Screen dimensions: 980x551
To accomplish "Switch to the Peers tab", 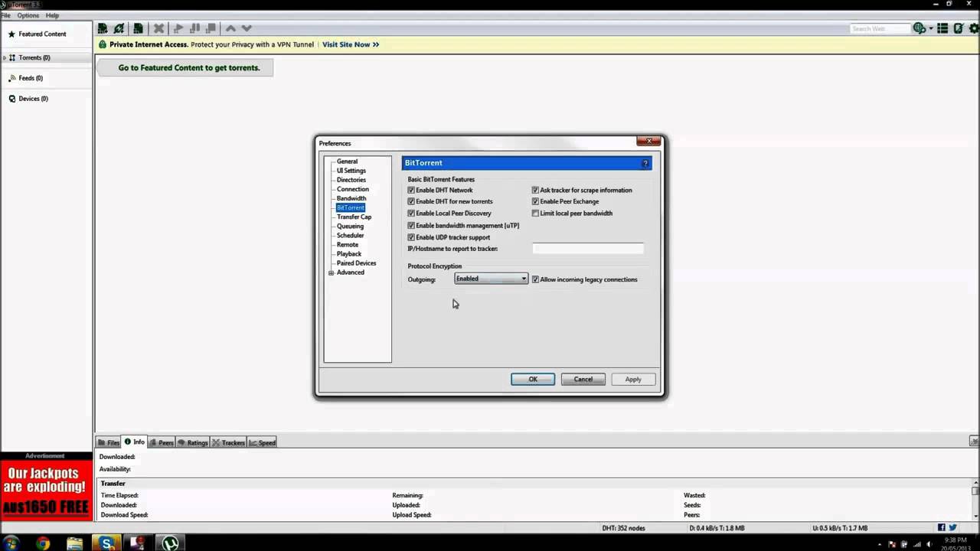I will 162,442.
